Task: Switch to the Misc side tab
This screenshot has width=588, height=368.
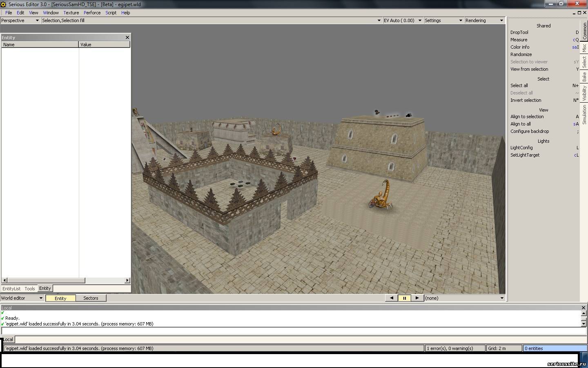Action: [584, 47]
